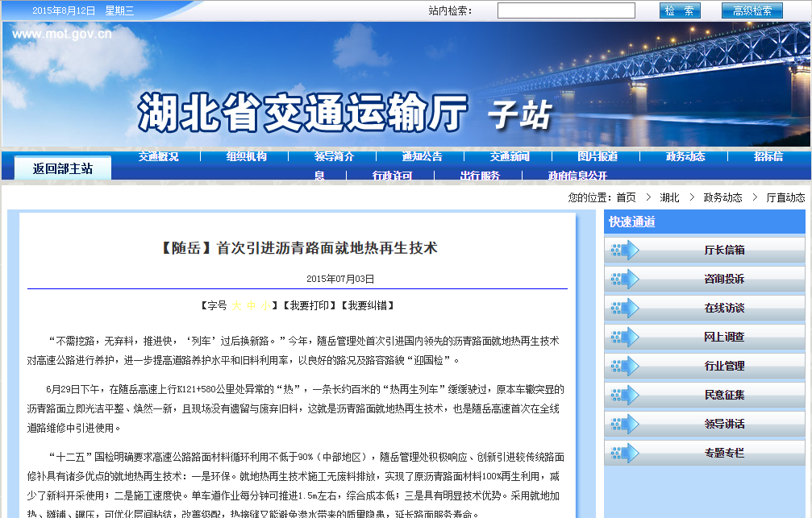Return to main site via 返回部主站
Image resolution: width=812 pixels, height=518 pixels.
pyautogui.click(x=63, y=168)
